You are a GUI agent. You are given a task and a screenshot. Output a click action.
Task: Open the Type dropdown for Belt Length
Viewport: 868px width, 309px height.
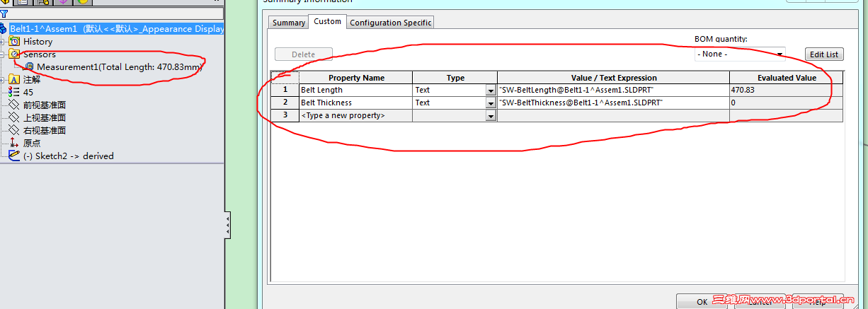(x=491, y=91)
